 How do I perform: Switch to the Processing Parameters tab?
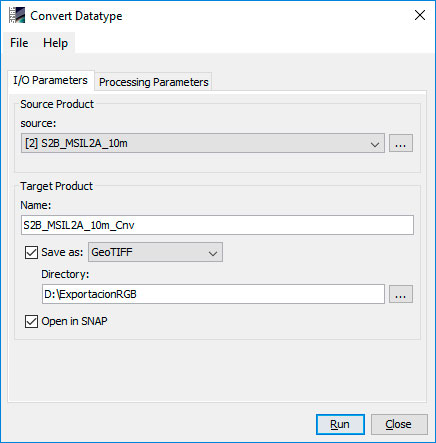[x=153, y=82]
